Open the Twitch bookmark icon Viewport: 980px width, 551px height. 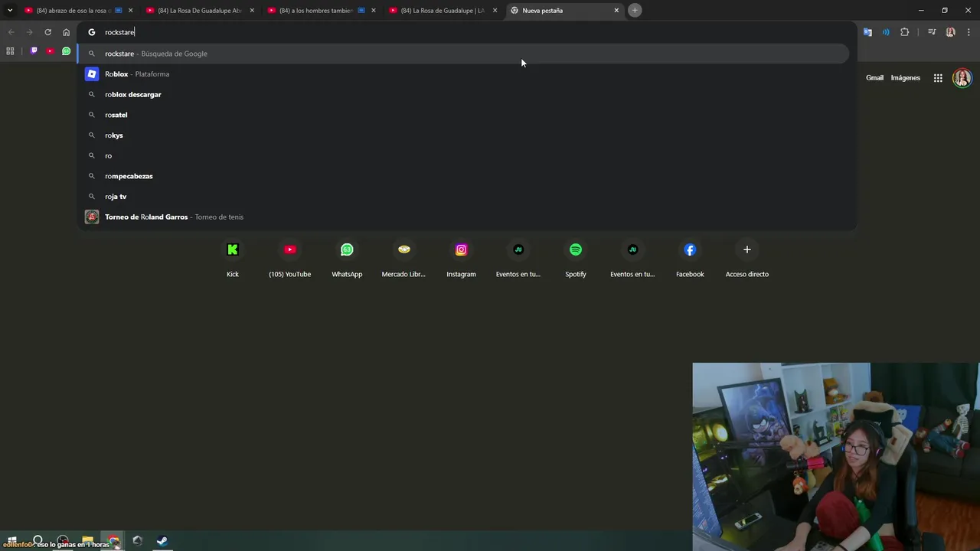34,51
